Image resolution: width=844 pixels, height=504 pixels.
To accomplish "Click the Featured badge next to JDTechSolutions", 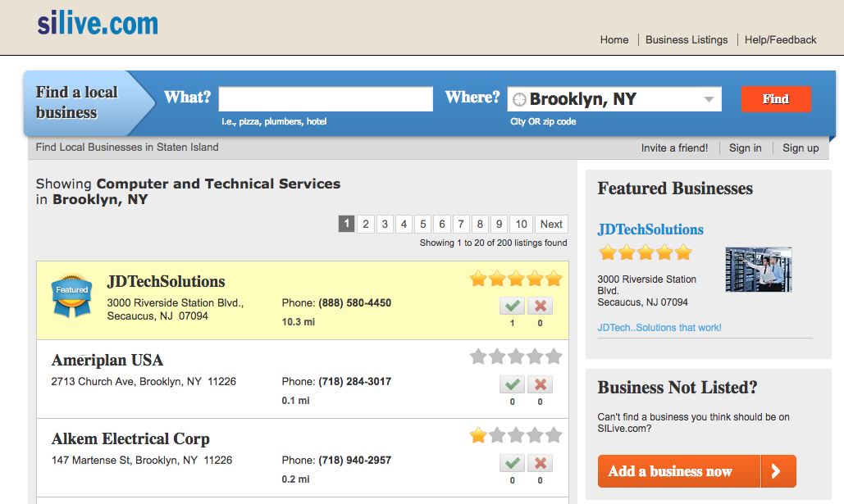I will (x=71, y=295).
